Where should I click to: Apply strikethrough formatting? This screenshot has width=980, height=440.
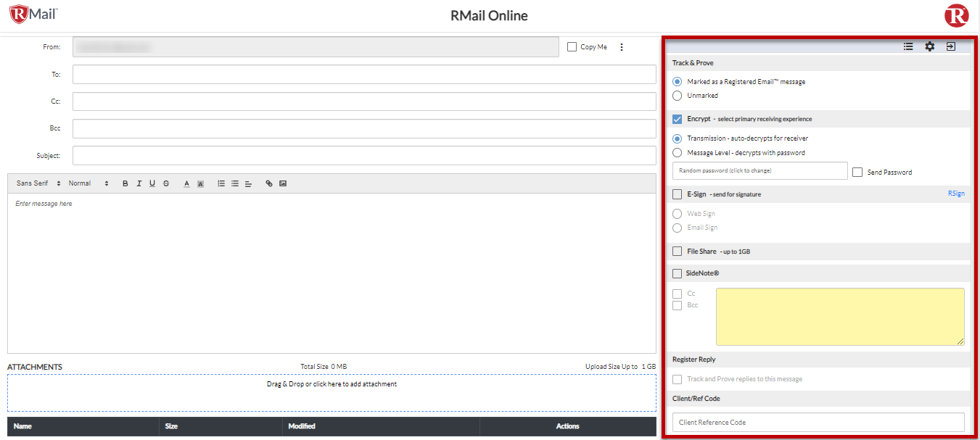[x=165, y=183]
